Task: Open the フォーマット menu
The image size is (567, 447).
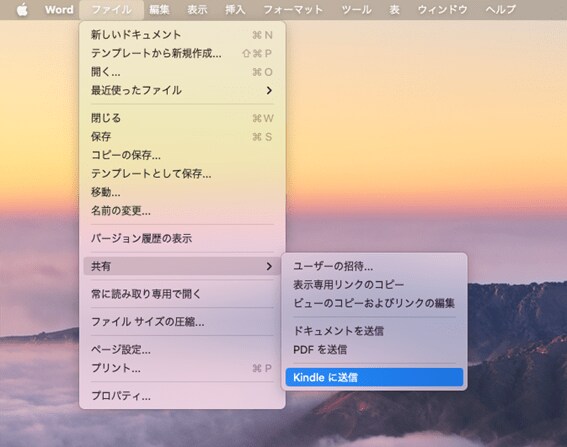Action: (293, 10)
